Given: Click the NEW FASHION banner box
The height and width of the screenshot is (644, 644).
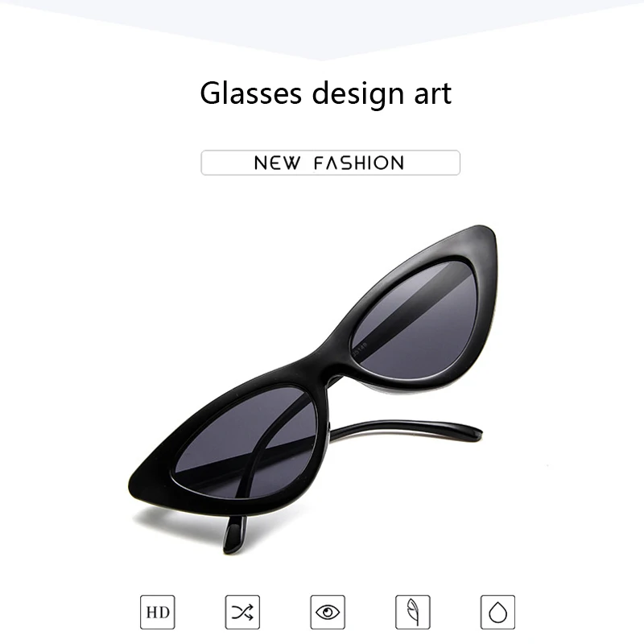Looking at the screenshot, I should click(330, 163).
